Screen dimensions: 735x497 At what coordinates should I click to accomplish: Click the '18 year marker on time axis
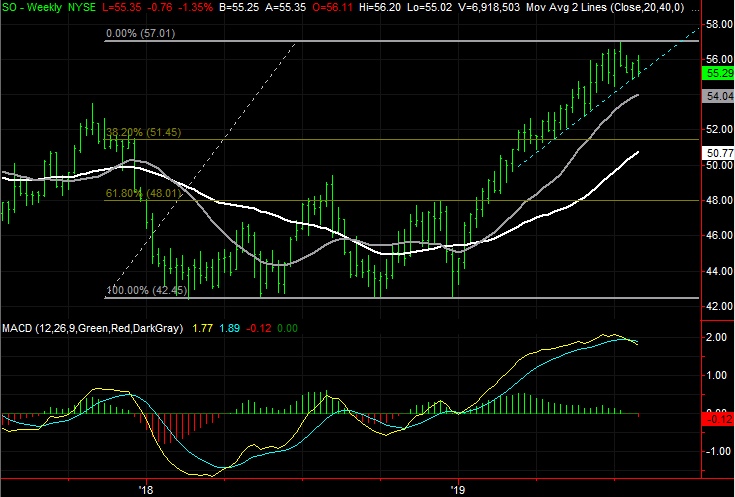[145, 490]
